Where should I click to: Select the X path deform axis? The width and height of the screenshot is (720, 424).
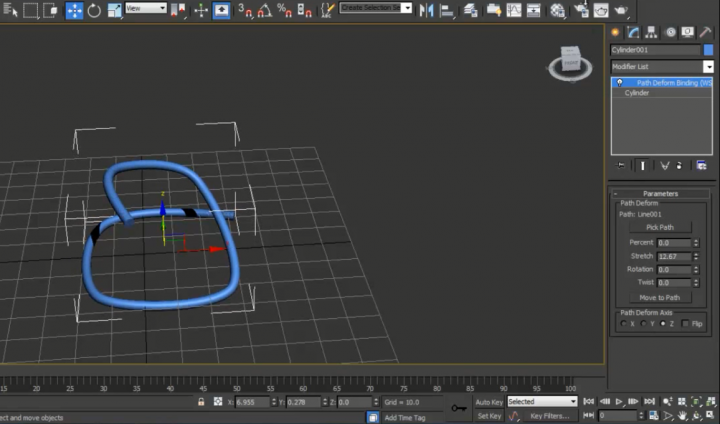point(625,323)
